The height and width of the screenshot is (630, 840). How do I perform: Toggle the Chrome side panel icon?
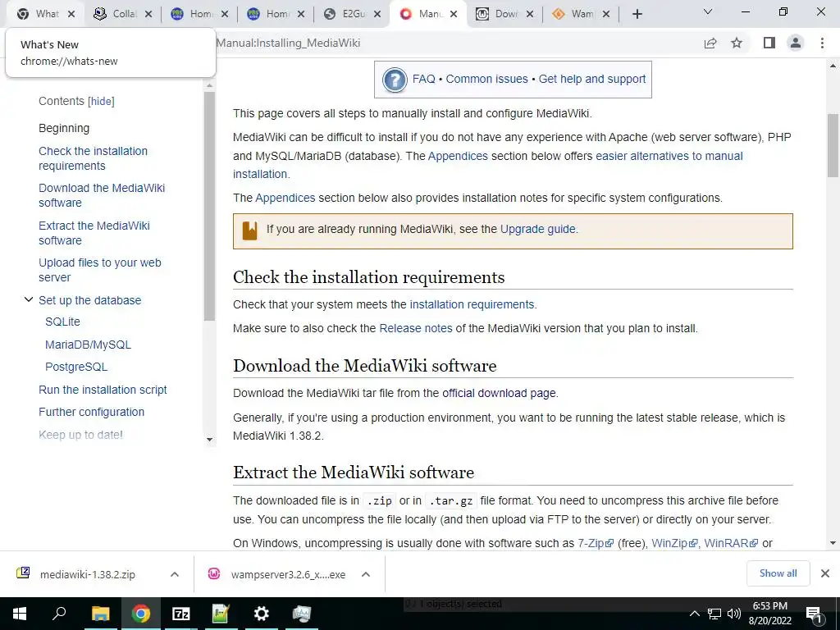(769, 43)
